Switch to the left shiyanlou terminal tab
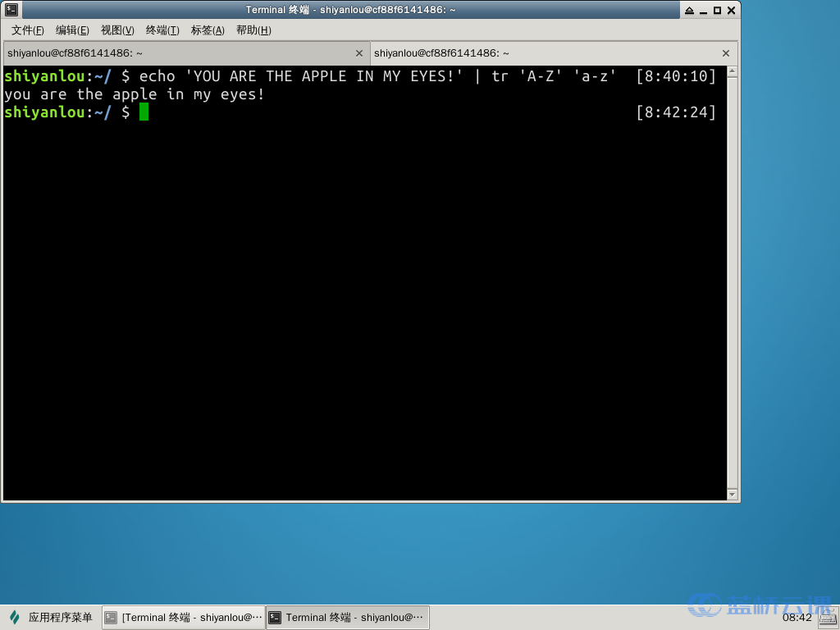The width and height of the screenshot is (840, 630). click(x=164, y=52)
